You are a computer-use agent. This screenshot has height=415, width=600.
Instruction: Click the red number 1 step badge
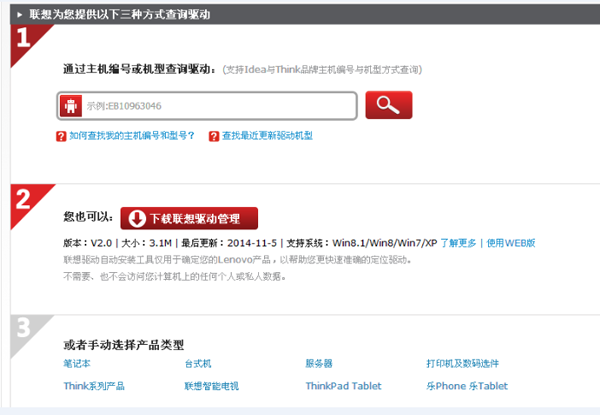pos(23,40)
